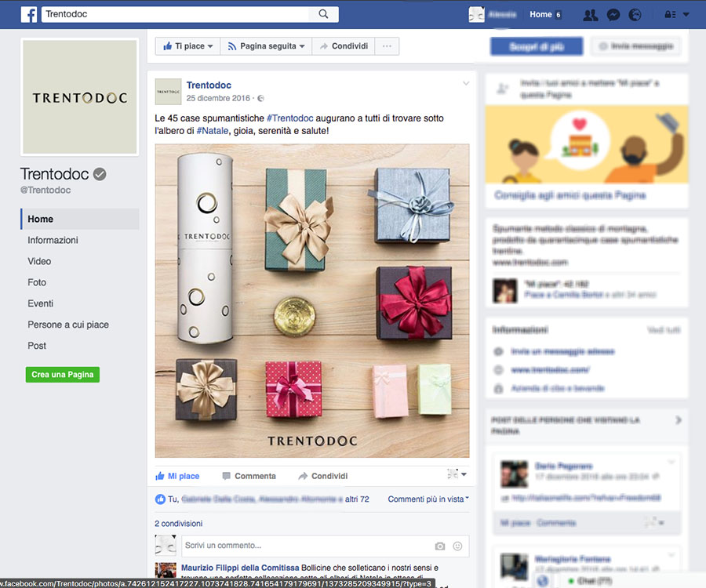Click Condividi in the page action bar
This screenshot has width=706, height=588.
(344, 46)
